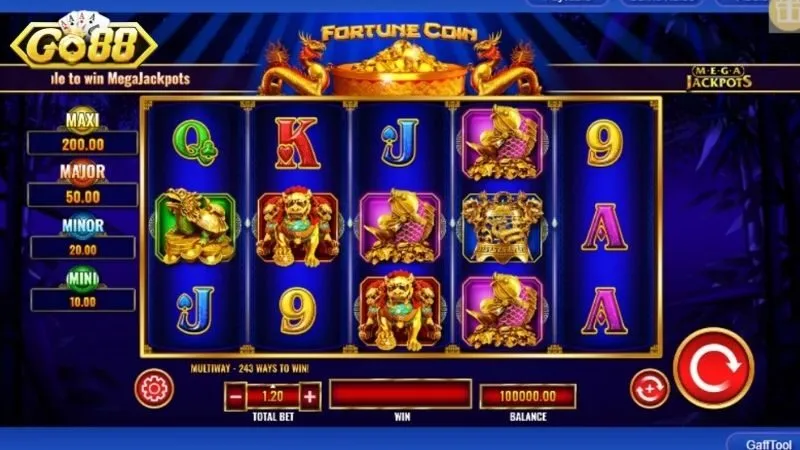
Task: Click the Fortune Coin title banner
Action: click(x=399, y=33)
